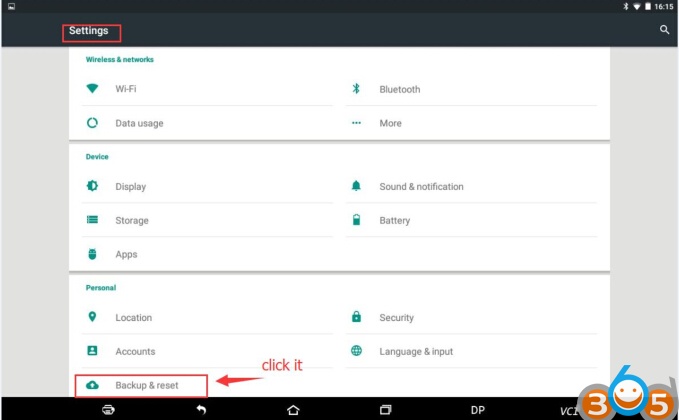The width and height of the screenshot is (679, 420).
Task: Open recent apps overview button
Action: pyautogui.click(x=385, y=410)
